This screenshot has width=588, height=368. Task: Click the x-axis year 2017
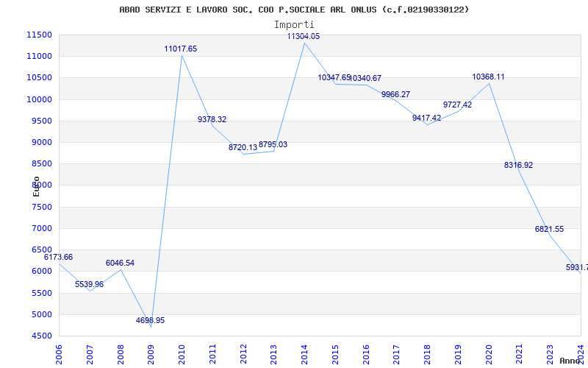397,354
